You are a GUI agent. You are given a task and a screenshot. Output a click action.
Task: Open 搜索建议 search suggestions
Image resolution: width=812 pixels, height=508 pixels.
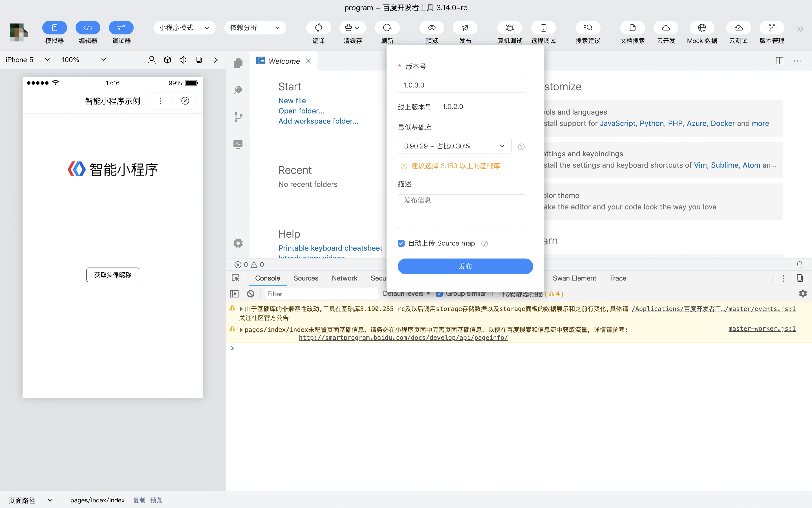tap(588, 28)
